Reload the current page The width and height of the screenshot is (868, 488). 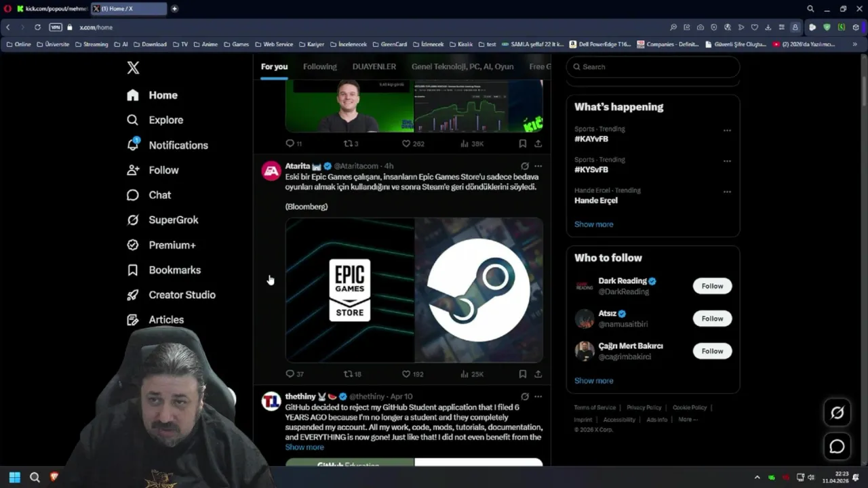37,27
